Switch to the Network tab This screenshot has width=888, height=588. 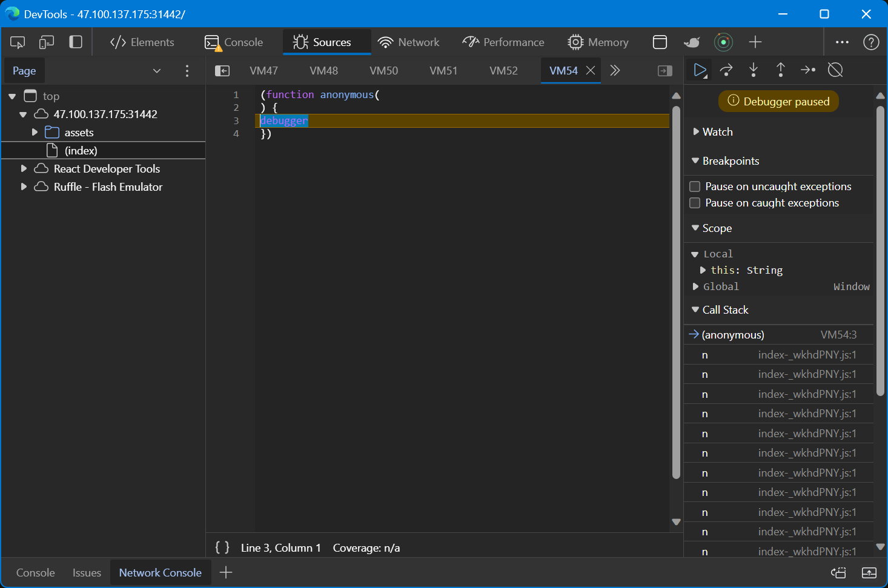408,42
